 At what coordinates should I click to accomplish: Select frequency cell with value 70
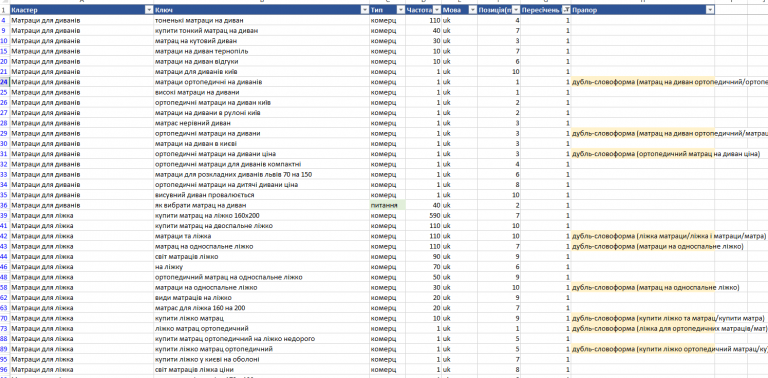tap(424, 267)
